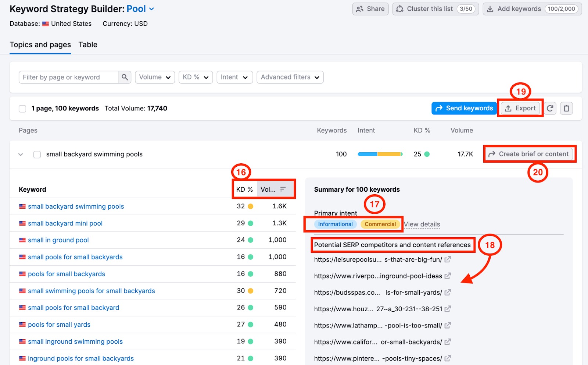
Task: Sort keywords by KD % column header
Action: click(x=244, y=189)
